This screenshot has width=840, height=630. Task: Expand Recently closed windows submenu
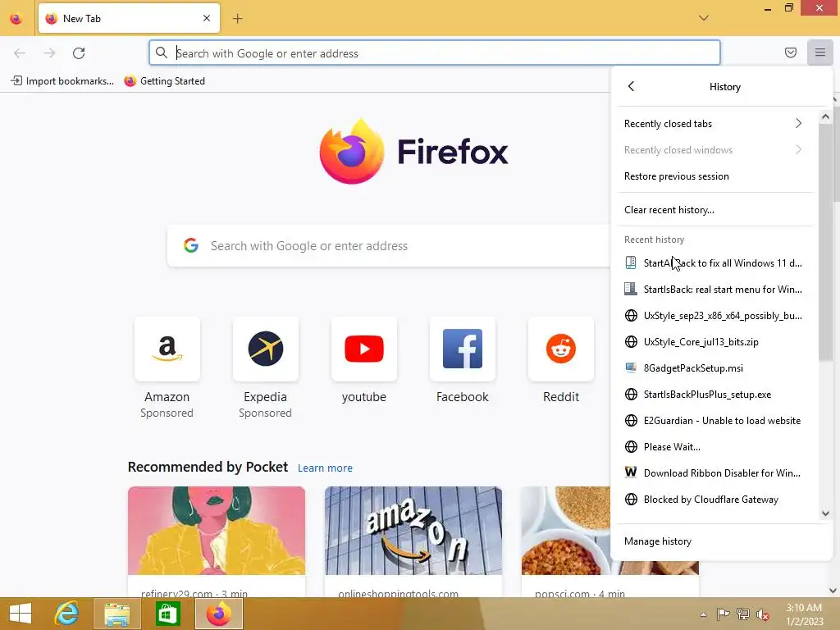point(714,150)
